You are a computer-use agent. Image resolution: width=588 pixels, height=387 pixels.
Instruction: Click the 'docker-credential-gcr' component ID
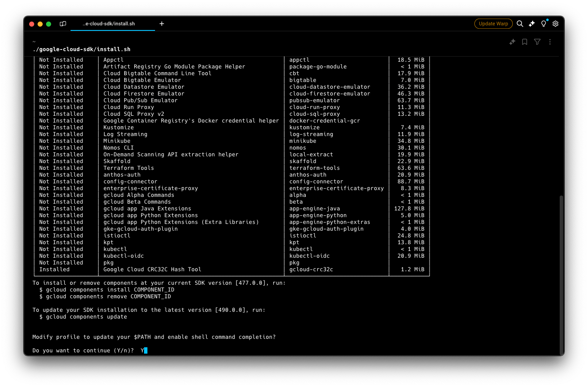pos(325,121)
